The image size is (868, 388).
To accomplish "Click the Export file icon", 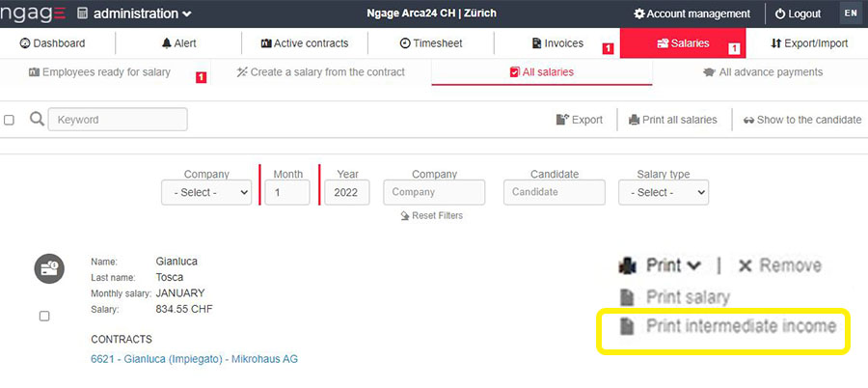I will coord(562,120).
